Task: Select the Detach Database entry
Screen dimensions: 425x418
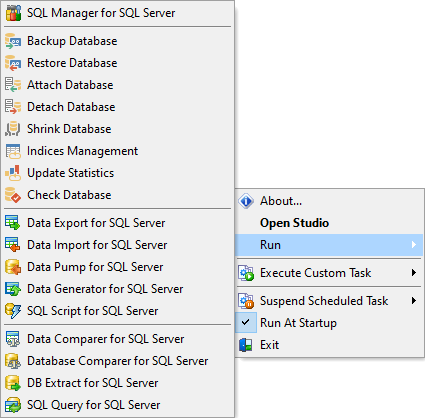Action: (117, 107)
